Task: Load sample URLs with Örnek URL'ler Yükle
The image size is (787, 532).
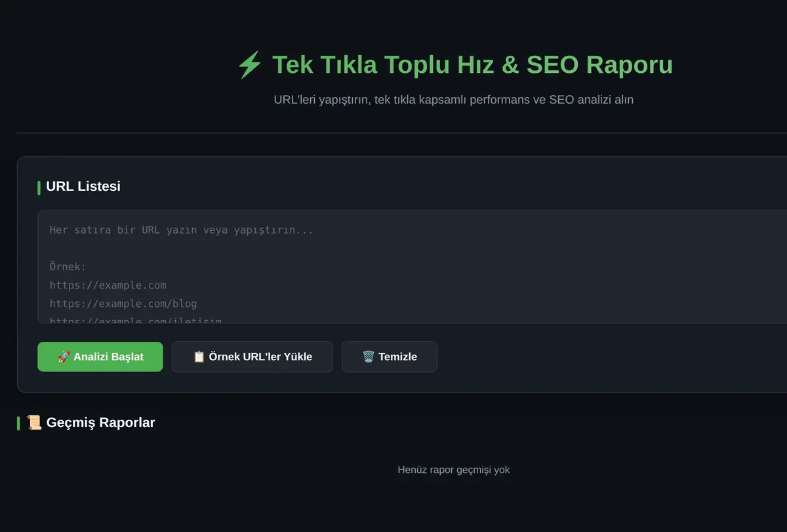Action: 252,357
